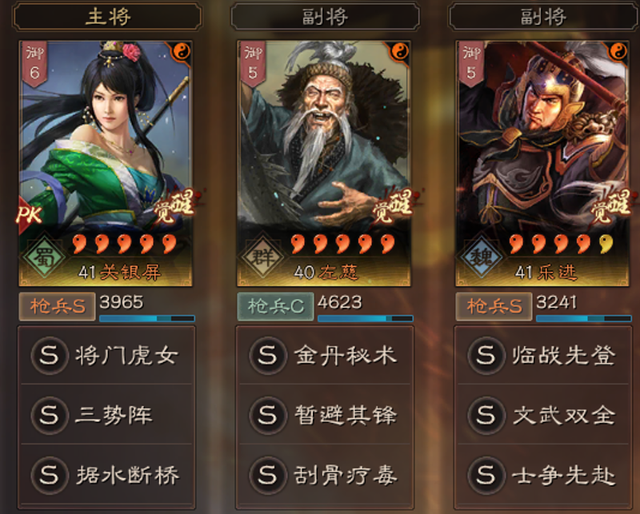Open the 士争先赴 skill entry
Image resolution: width=640 pixels, height=514 pixels.
click(x=543, y=475)
